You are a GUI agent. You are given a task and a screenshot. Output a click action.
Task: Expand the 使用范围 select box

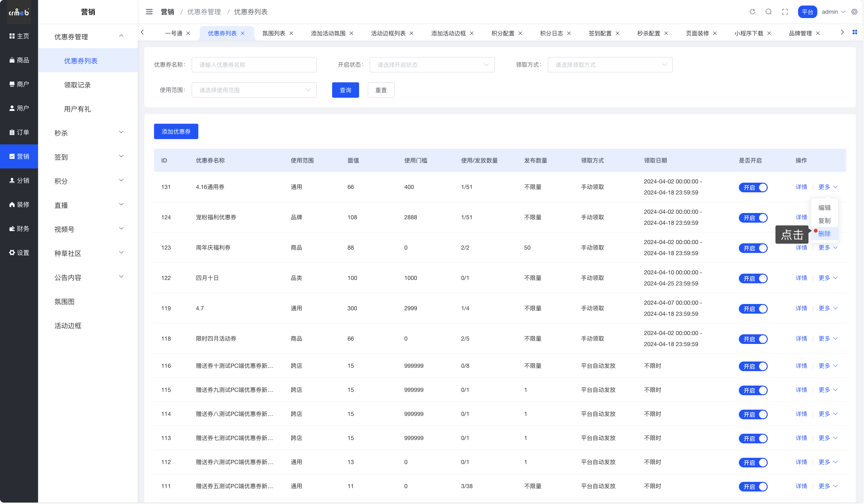coord(254,90)
